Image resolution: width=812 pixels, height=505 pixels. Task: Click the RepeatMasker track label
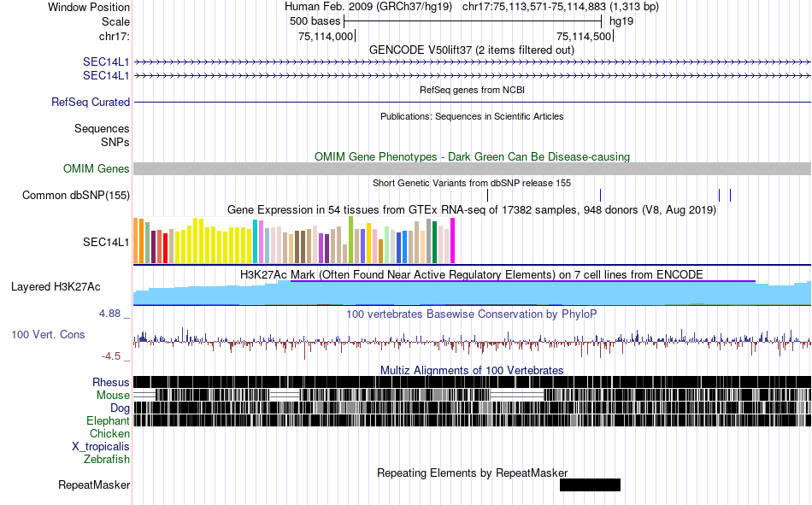94,484
